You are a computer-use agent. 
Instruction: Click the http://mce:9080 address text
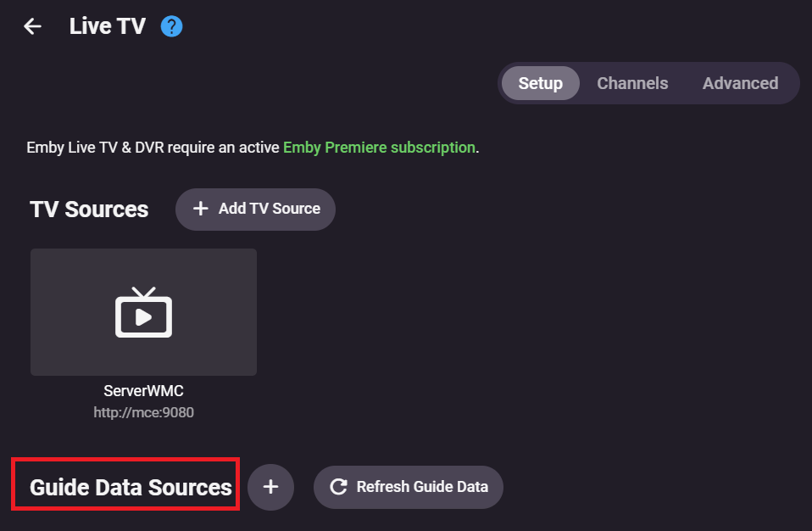tap(143, 413)
